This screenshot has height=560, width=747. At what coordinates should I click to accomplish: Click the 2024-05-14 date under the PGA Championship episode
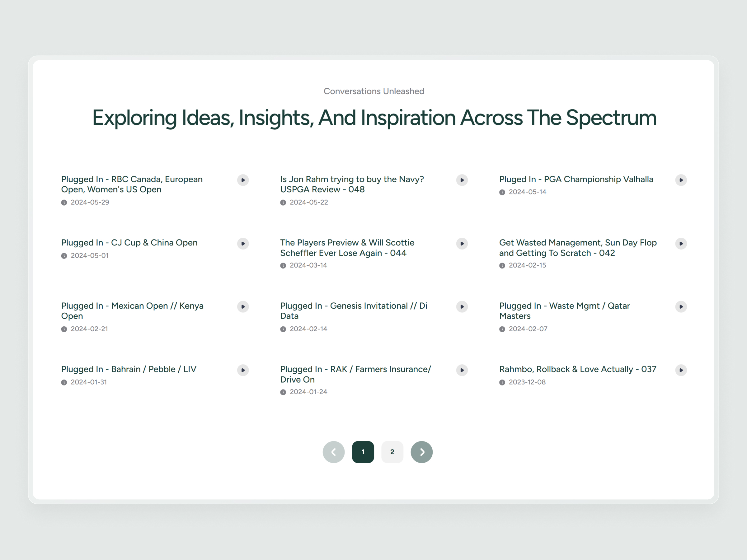[527, 192]
